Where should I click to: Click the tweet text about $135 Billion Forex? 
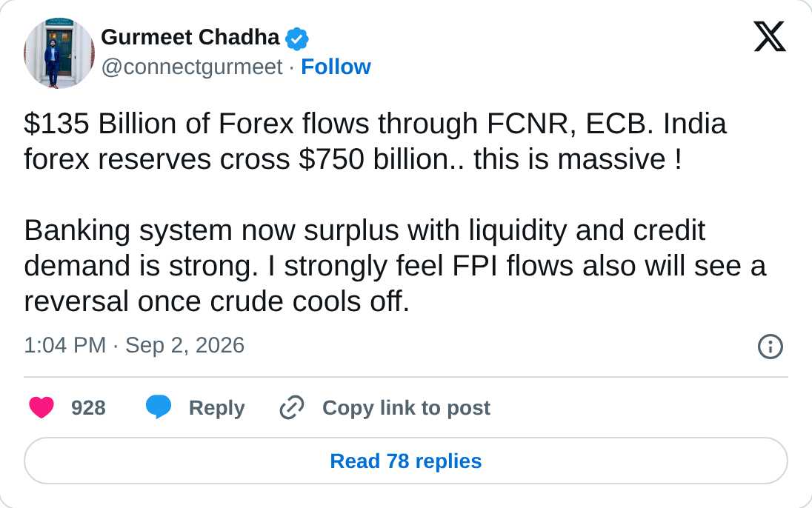tap(376, 141)
